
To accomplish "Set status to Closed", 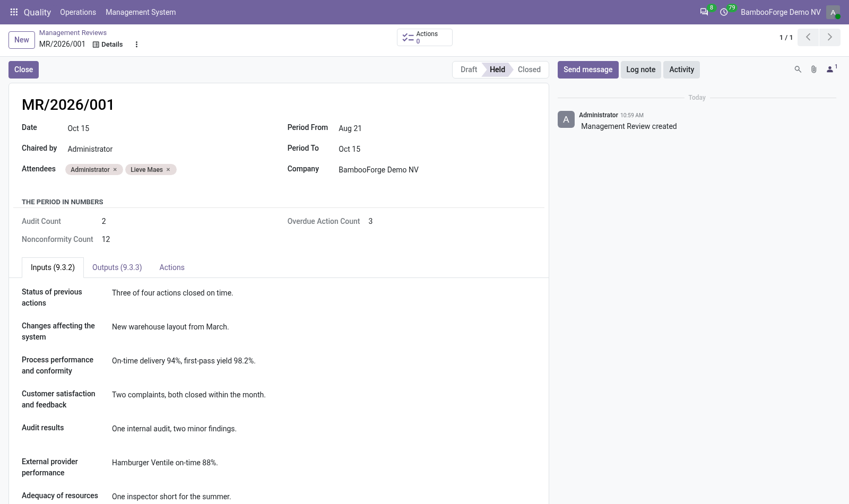I will (530, 69).
